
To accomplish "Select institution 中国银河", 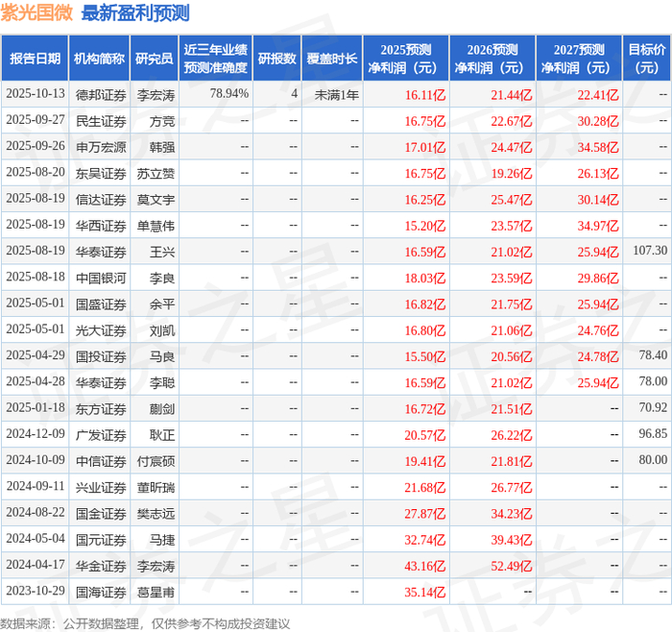I will click(x=101, y=279).
